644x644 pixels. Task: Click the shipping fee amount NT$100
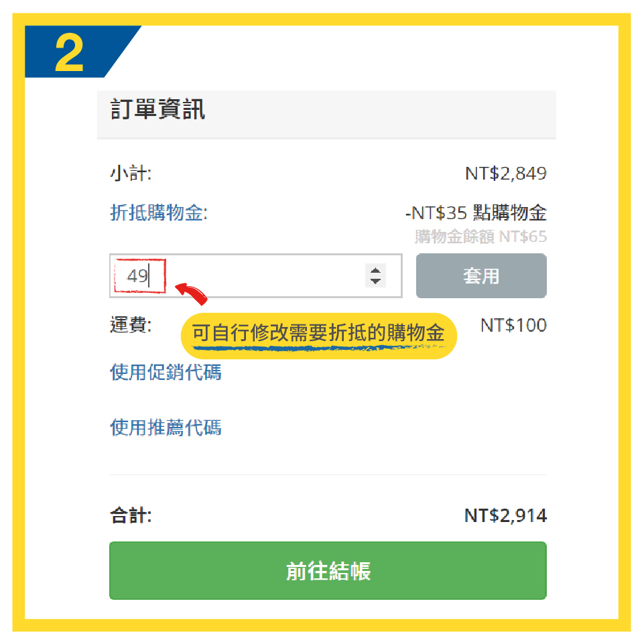(x=513, y=326)
